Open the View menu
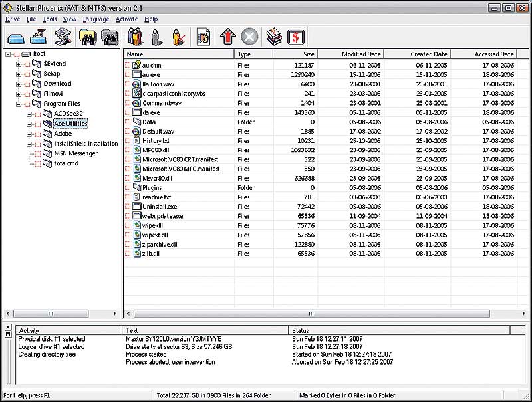 [x=70, y=19]
